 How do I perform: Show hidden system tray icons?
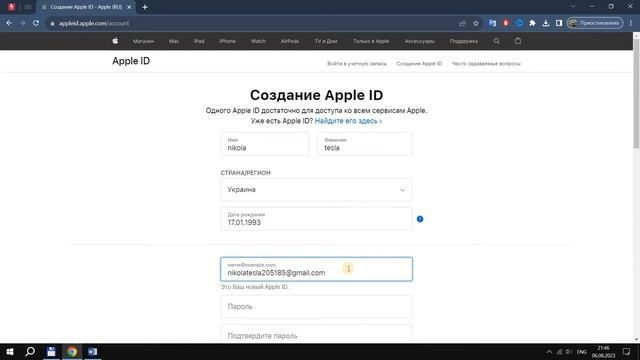549,352
